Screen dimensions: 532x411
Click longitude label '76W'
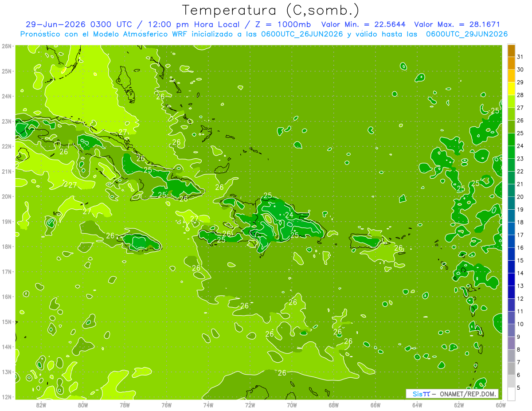pyautogui.click(x=166, y=404)
